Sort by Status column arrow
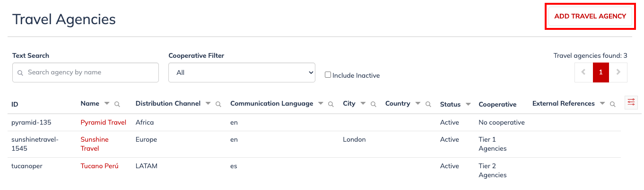The width and height of the screenshot is (644, 190). [468, 104]
